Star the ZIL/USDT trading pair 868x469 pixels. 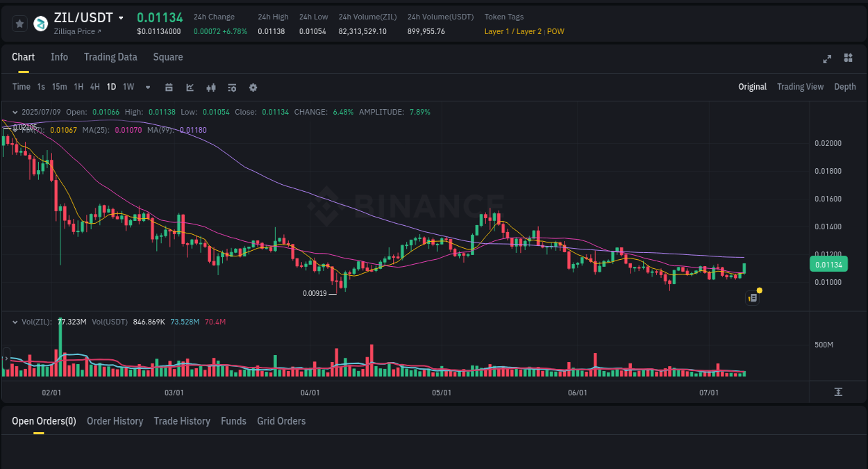19,23
